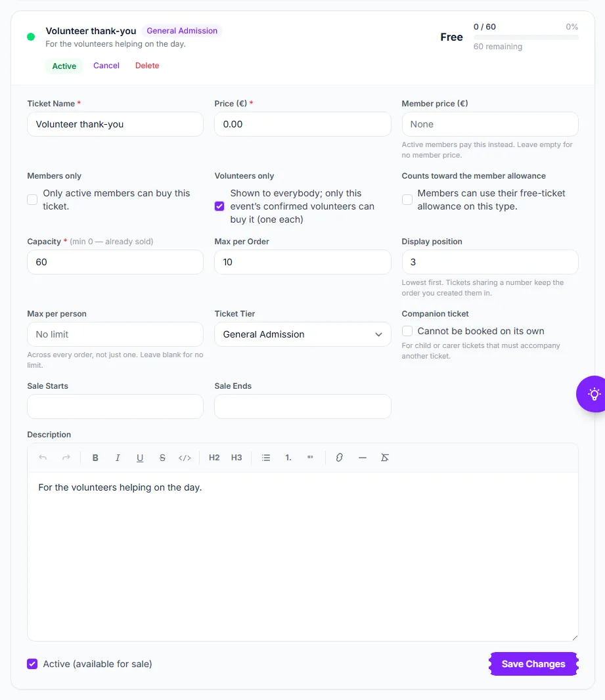Toggle Active (available for sale) checkbox
Image resolution: width=605 pixels, height=700 pixels.
tap(32, 664)
